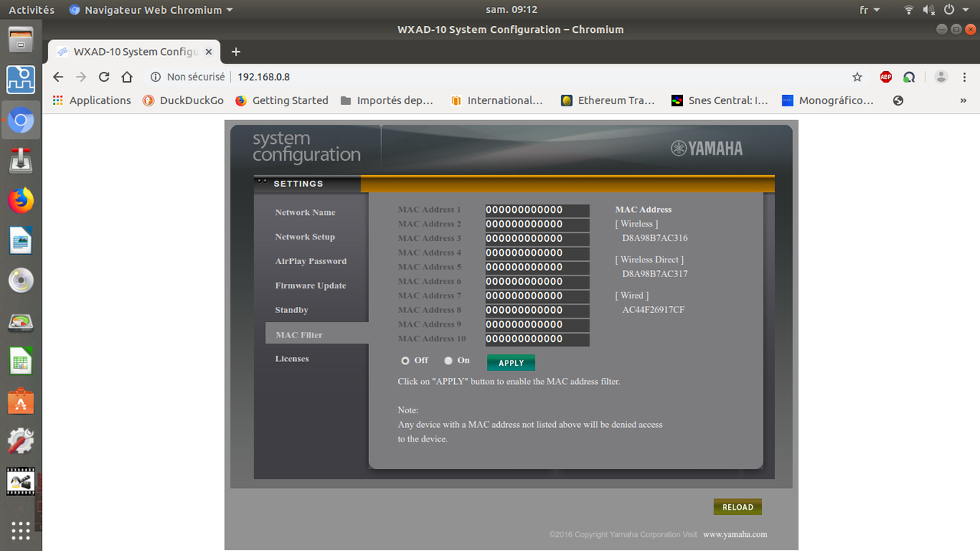
Task: Go to the browser home page icon
Action: (x=127, y=77)
